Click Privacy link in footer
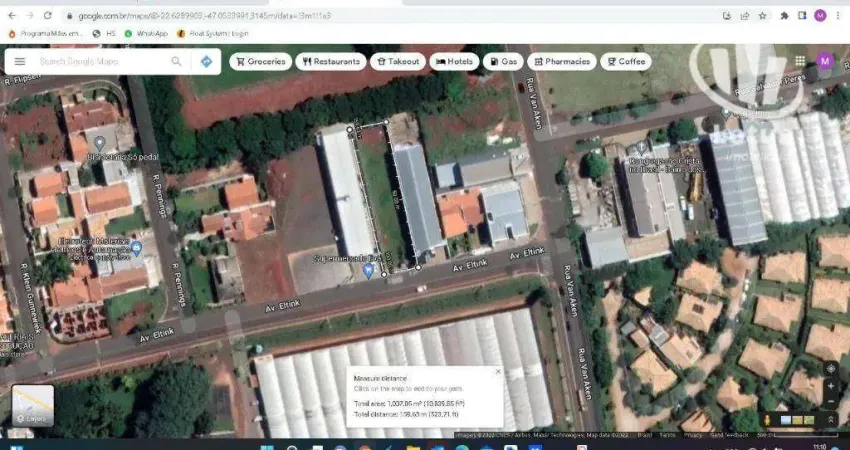The image size is (850, 450). tap(692, 435)
